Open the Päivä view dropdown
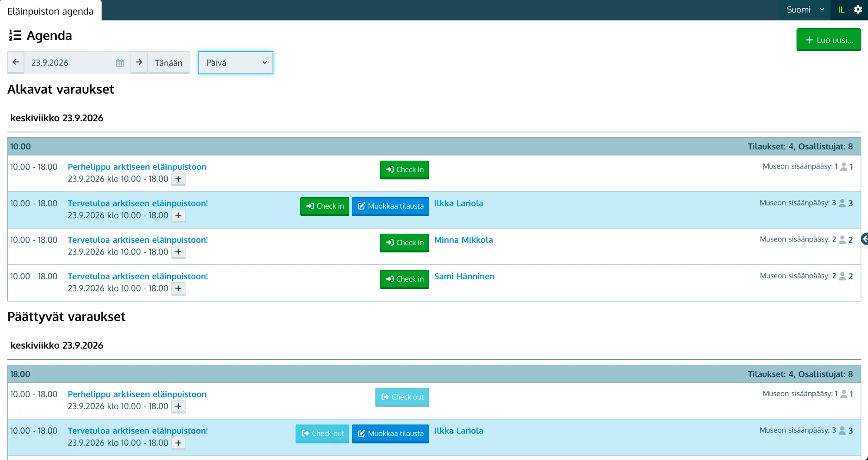 point(236,63)
